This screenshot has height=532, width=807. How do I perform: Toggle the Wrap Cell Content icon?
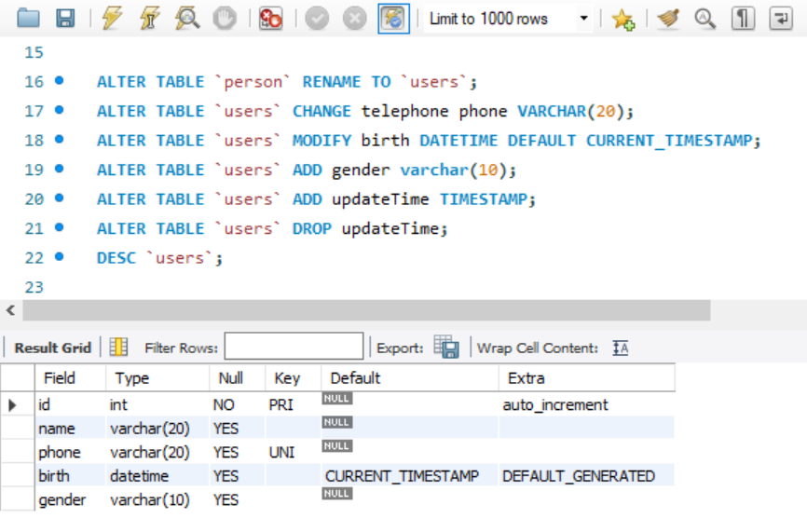[621, 348]
